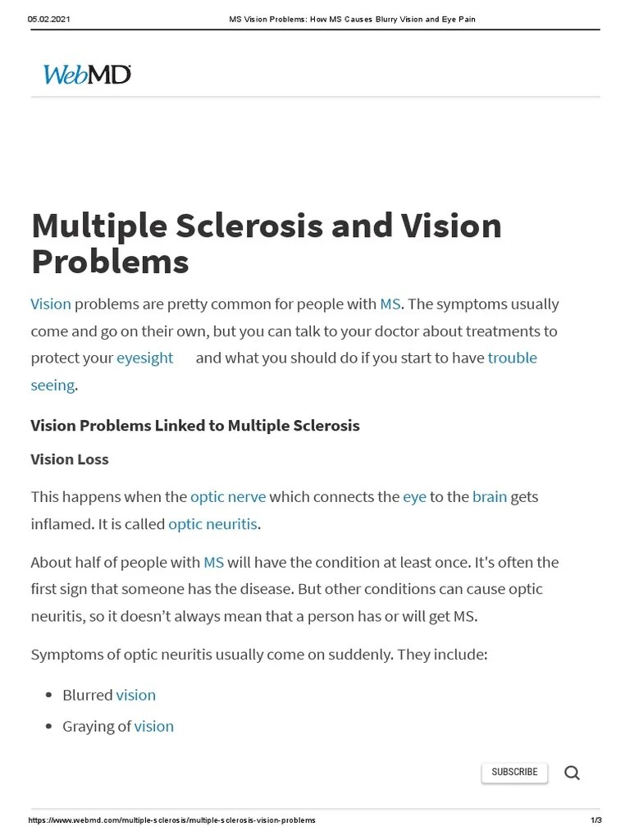Viewport: 630px width, 840px height.
Task: Follow the optic neuritis hyperlink
Action: click(x=212, y=523)
